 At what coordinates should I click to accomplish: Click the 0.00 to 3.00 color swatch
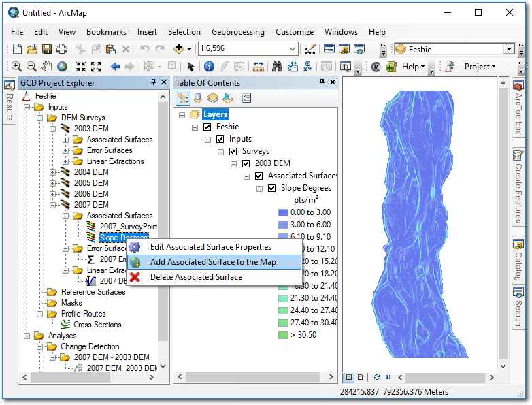(283, 213)
